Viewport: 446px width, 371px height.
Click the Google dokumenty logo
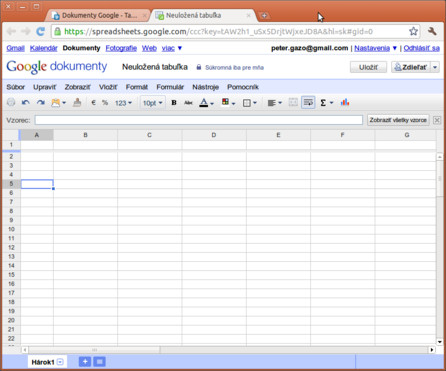[57, 67]
